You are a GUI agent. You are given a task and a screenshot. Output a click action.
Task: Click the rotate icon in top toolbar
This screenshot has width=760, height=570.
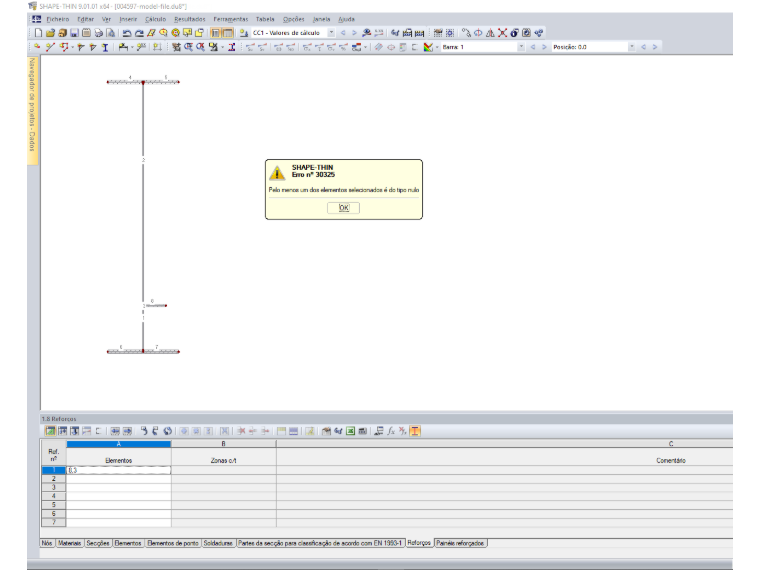pyautogui.click(x=478, y=33)
